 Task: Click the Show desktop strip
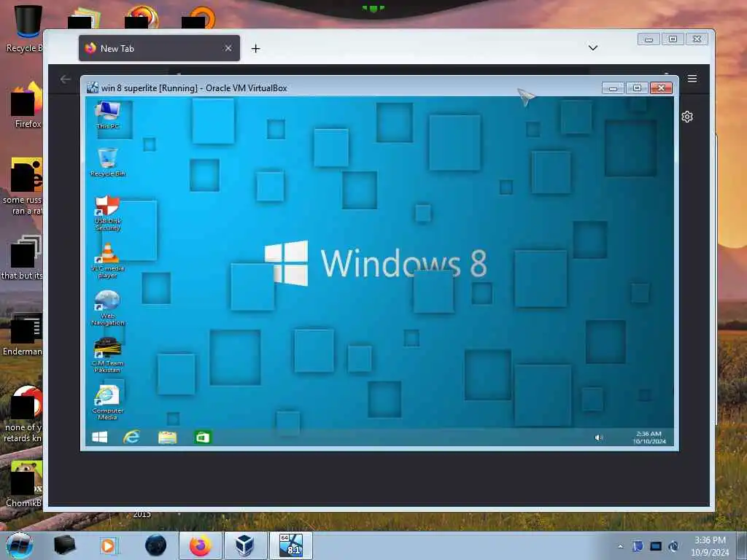(741, 545)
